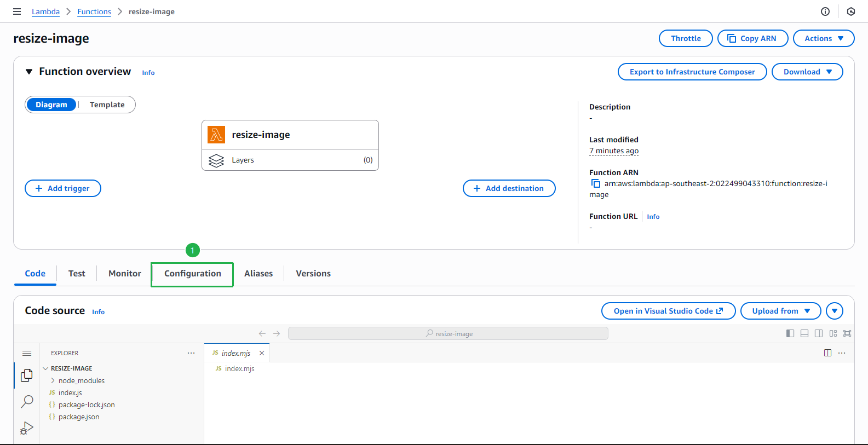868x445 pixels.
Task: Click the '7 minutes ago' last modified text
Action: click(x=614, y=151)
